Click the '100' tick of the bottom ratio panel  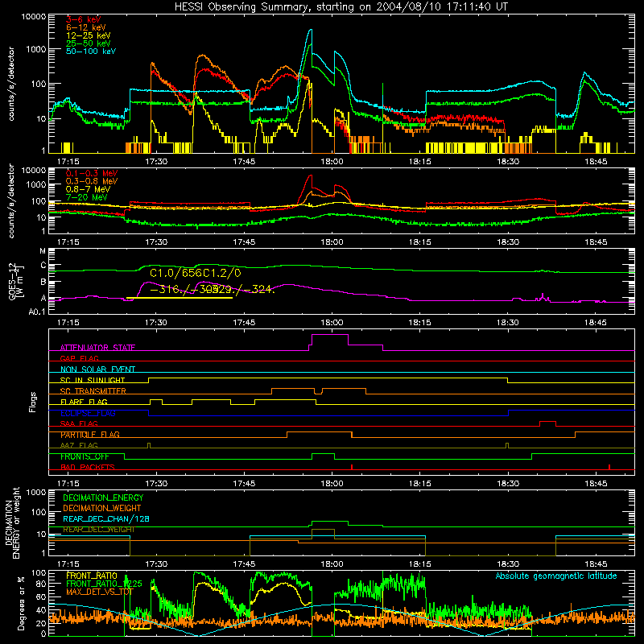point(39,573)
